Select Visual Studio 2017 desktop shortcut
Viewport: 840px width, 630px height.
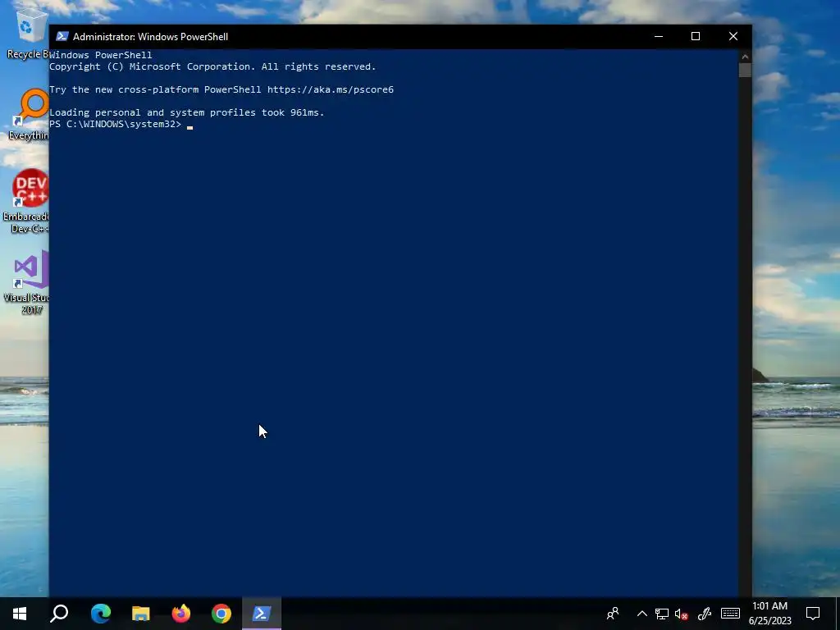pyautogui.click(x=27, y=282)
